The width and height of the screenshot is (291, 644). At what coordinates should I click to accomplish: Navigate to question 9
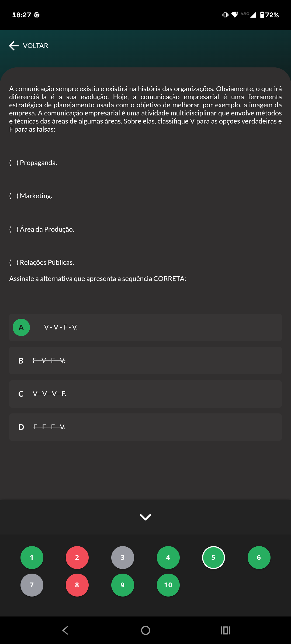(123, 585)
